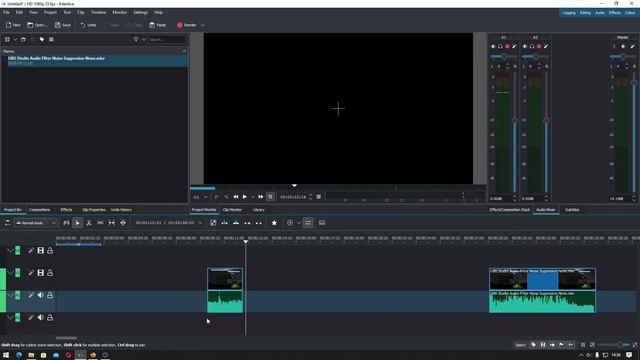The width and height of the screenshot is (640, 360).
Task: Click the Open toolbar button
Action: pyautogui.click(x=37, y=25)
